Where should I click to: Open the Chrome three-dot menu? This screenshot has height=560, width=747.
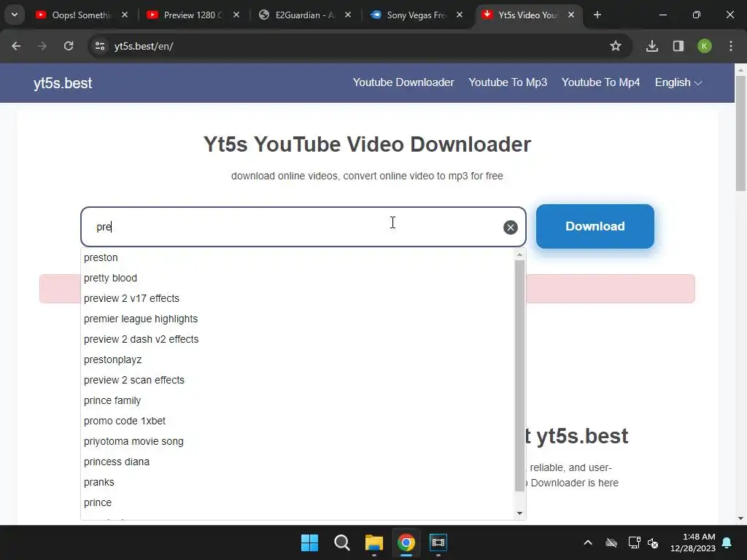click(x=731, y=46)
